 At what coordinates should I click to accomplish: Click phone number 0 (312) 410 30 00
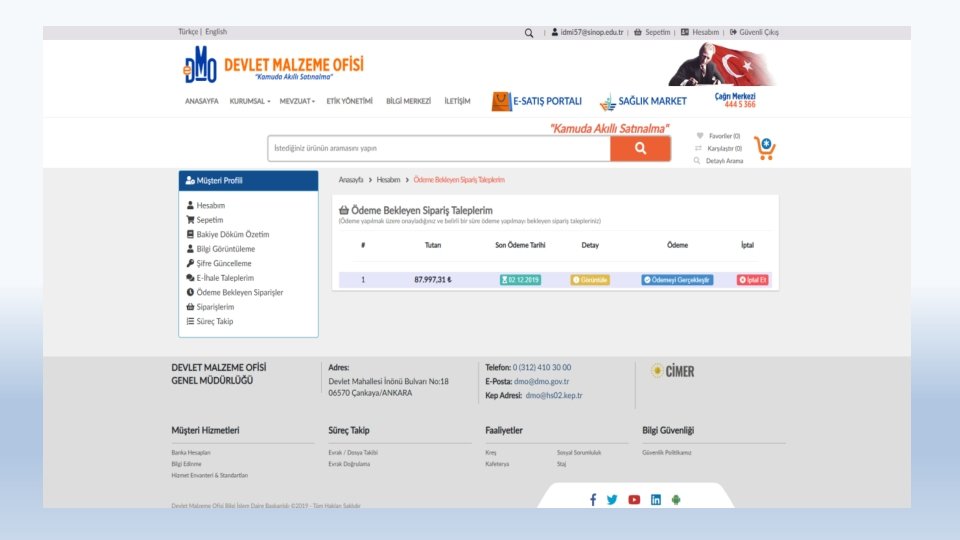pos(542,367)
